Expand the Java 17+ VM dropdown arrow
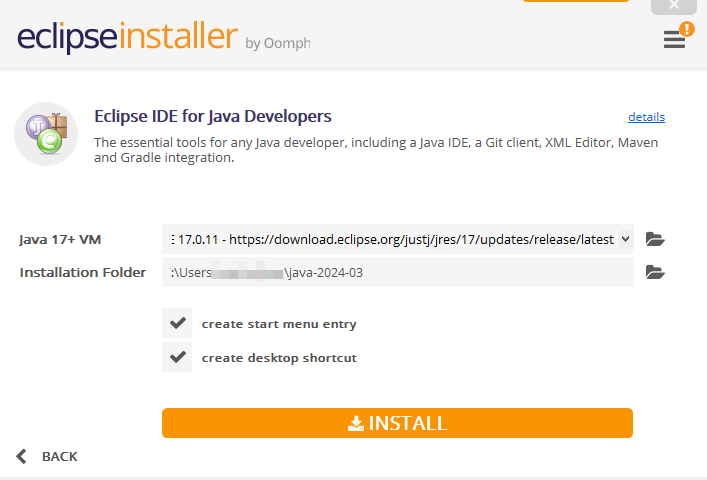This screenshot has height=480, width=707. (625, 239)
